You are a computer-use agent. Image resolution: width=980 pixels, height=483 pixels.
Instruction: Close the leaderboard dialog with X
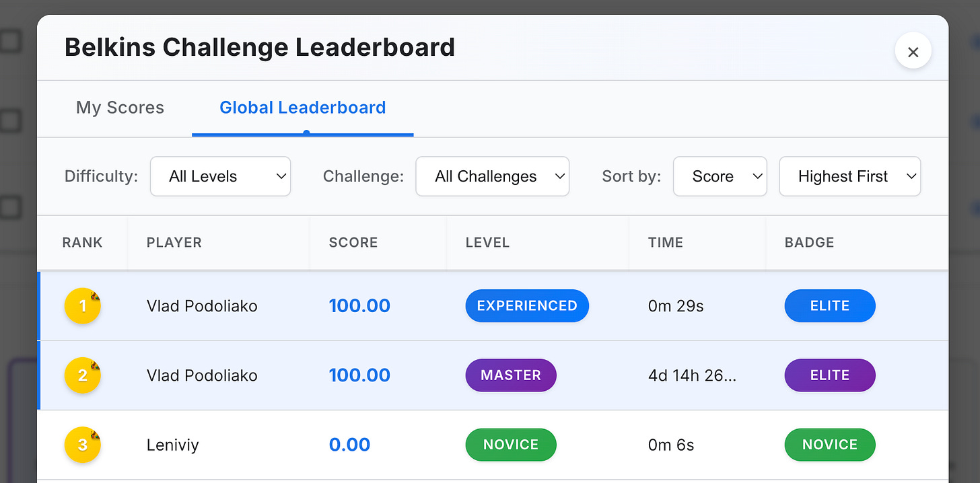coord(913,52)
